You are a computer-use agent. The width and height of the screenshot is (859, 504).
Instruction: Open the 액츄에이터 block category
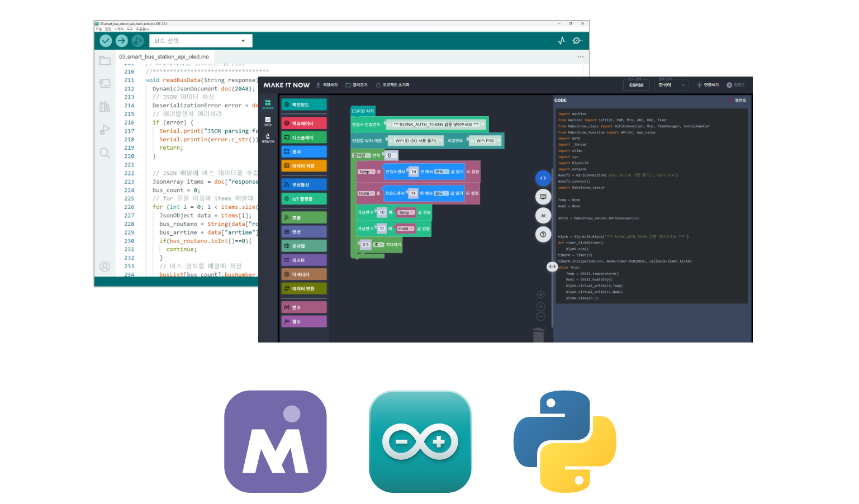(x=304, y=123)
